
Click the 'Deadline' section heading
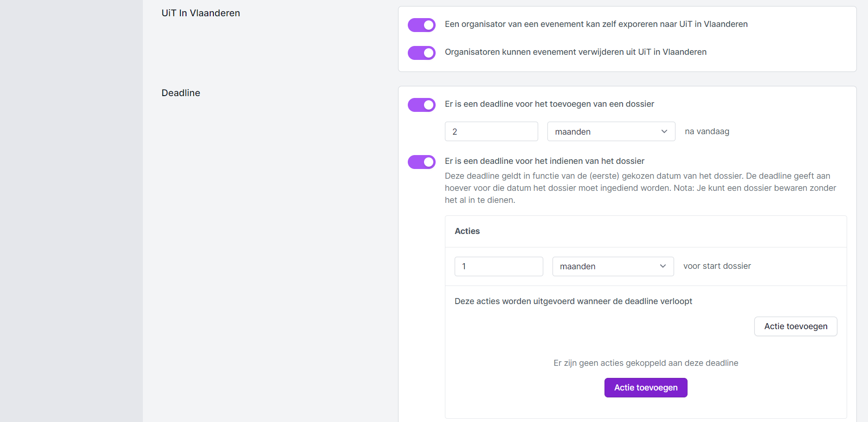point(180,93)
